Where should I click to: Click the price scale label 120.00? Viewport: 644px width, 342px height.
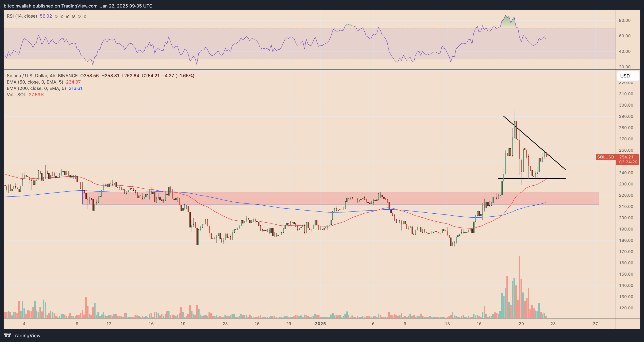pyautogui.click(x=626, y=308)
